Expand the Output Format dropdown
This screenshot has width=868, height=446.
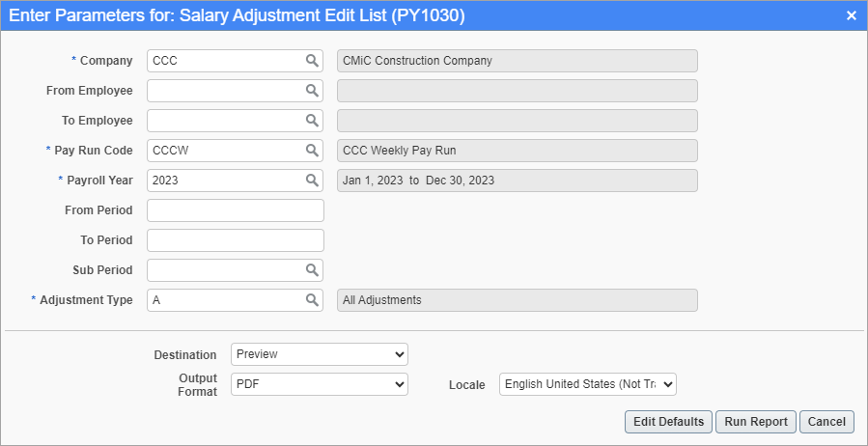(x=320, y=384)
